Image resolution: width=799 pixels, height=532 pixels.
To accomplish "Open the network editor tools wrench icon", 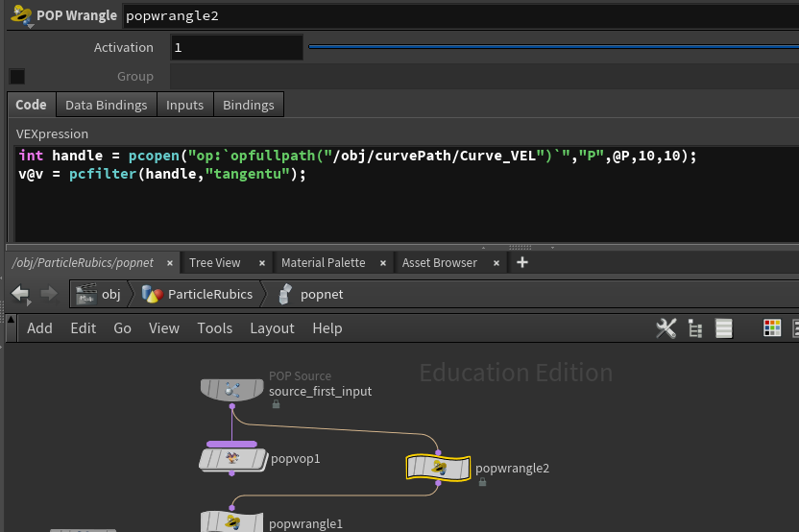I will [666, 328].
